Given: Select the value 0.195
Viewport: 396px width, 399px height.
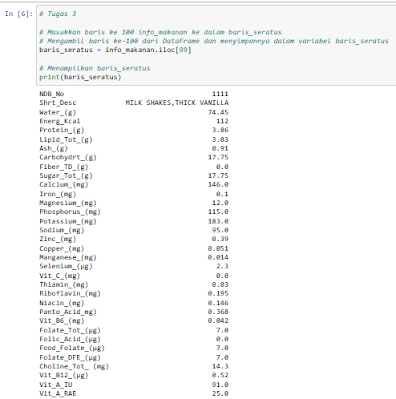Looking at the screenshot, I should point(218,294).
